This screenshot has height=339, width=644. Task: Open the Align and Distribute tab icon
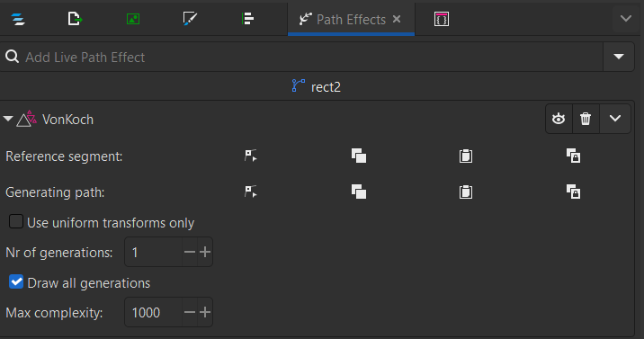(247, 19)
